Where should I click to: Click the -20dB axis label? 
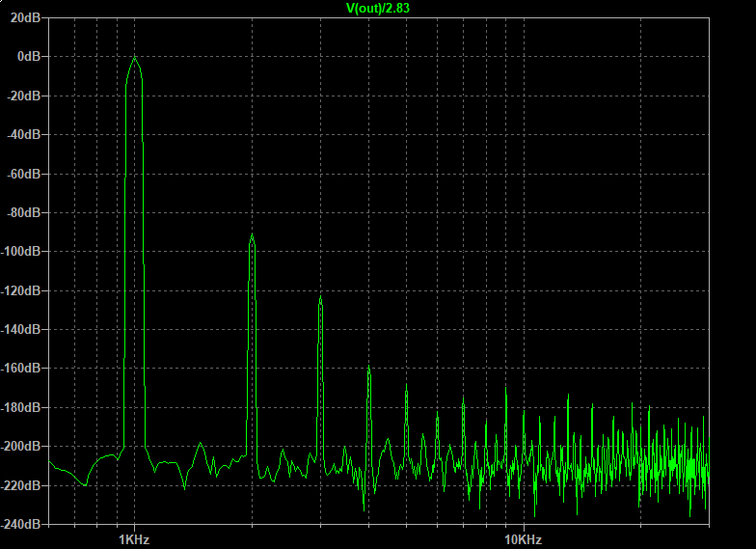coord(23,96)
